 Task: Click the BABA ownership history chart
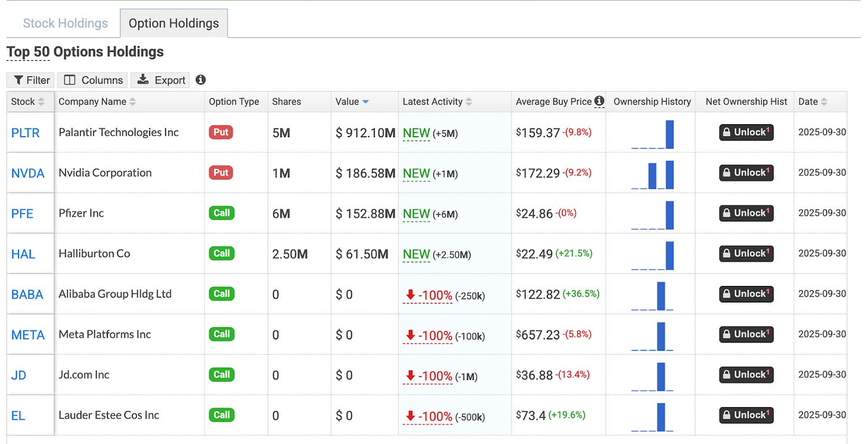click(x=652, y=296)
